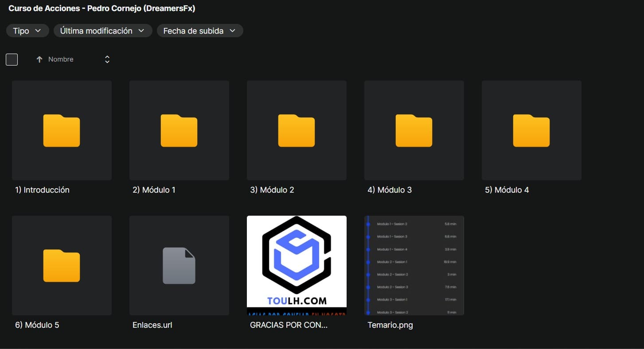Expand the Tipo filter dropdown

(27, 31)
